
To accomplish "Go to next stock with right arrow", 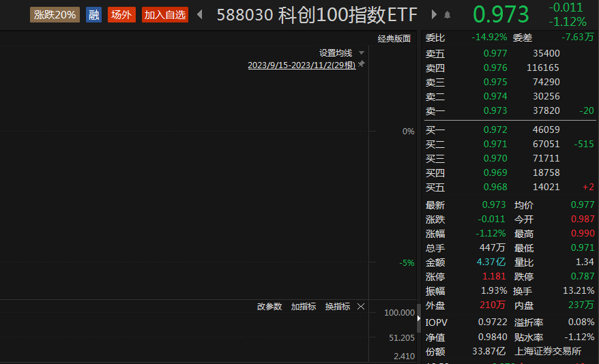I will 434,14.
